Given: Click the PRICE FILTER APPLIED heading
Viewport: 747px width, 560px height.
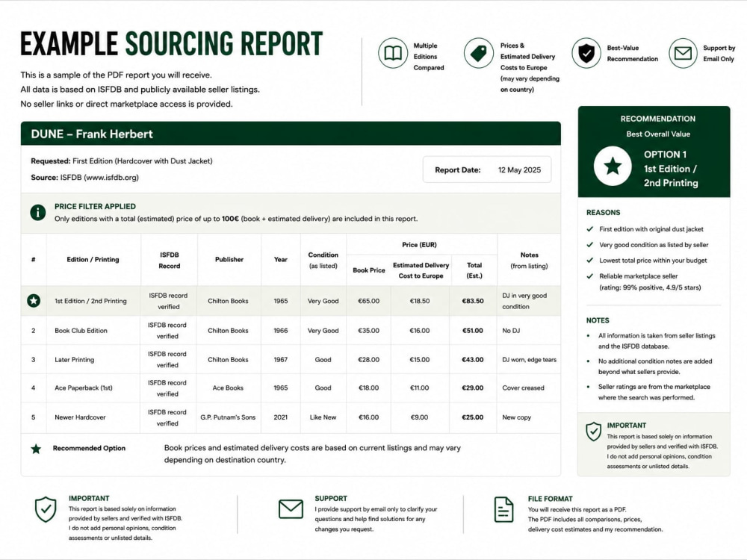Looking at the screenshot, I should (x=96, y=206).
